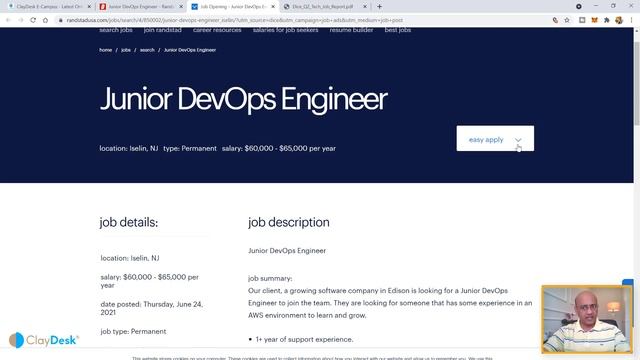Click the phone icon in address bar
Image resolution: width=640 pixels, height=360 pixels.
tap(555, 20)
